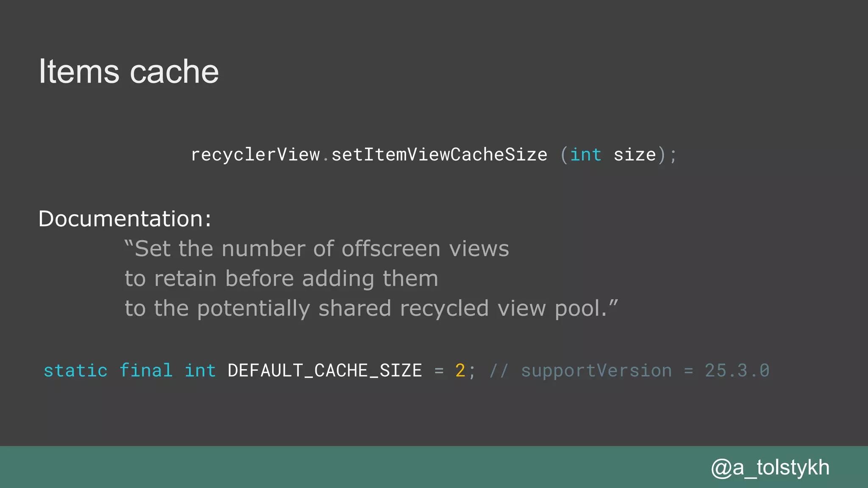Select the 'Documentation:' heading text
This screenshot has height=488, width=868.
(125, 219)
